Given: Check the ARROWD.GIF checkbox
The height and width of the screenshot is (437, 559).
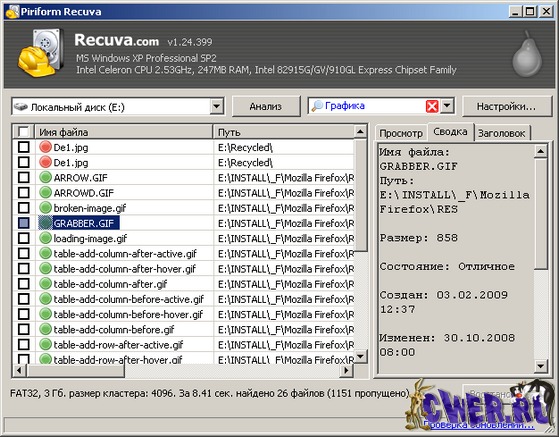Looking at the screenshot, I should pos(24,192).
